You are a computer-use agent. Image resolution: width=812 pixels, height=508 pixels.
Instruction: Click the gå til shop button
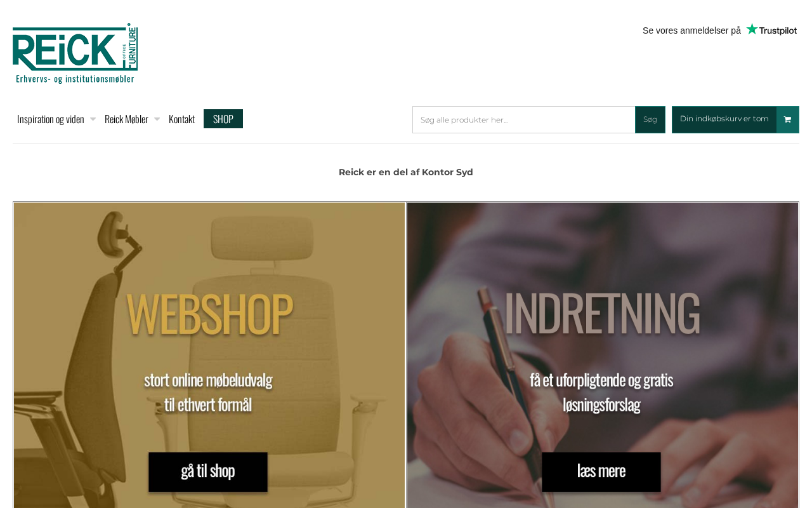coord(208,472)
